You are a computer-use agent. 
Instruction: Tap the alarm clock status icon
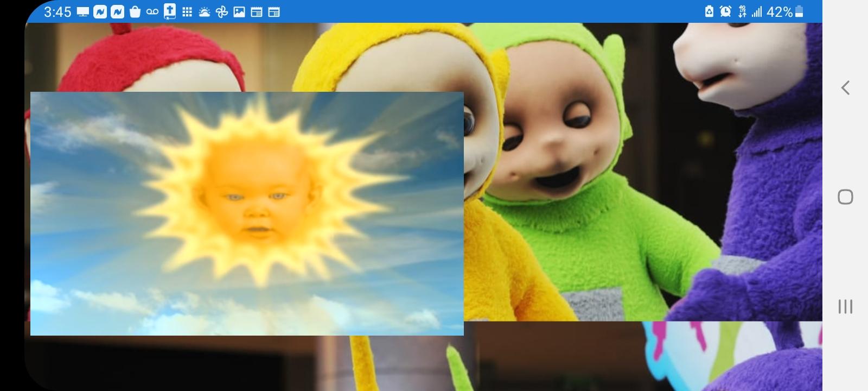(725, 11)
